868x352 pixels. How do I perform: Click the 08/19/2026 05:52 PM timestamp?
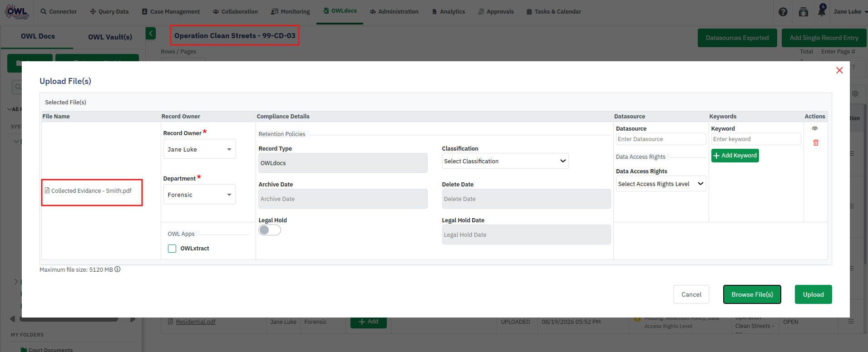(571, 322)
